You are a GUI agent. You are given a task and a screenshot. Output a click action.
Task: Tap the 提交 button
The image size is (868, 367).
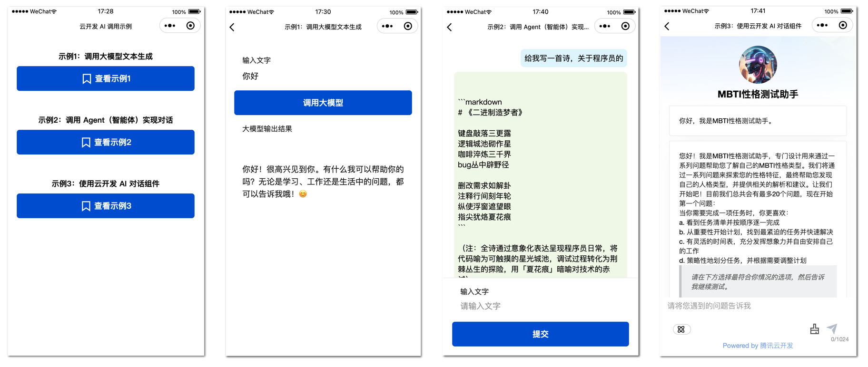[x=541, y=334]
